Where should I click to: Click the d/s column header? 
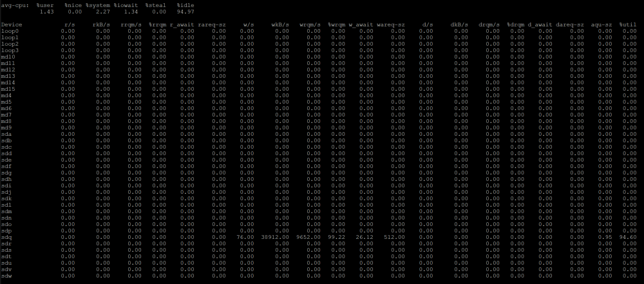tap(428, 24)
